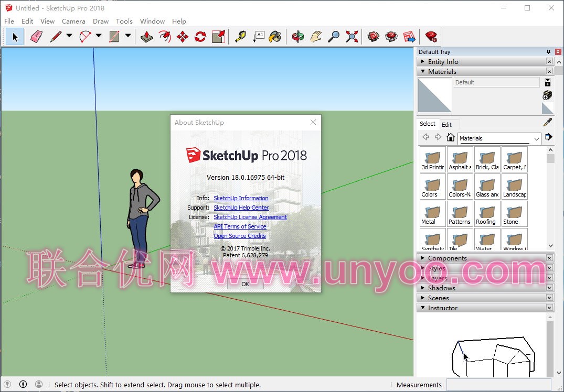Open the SketchUp Information link
This screenshot has width=564, height=392.
pos(241,198)
